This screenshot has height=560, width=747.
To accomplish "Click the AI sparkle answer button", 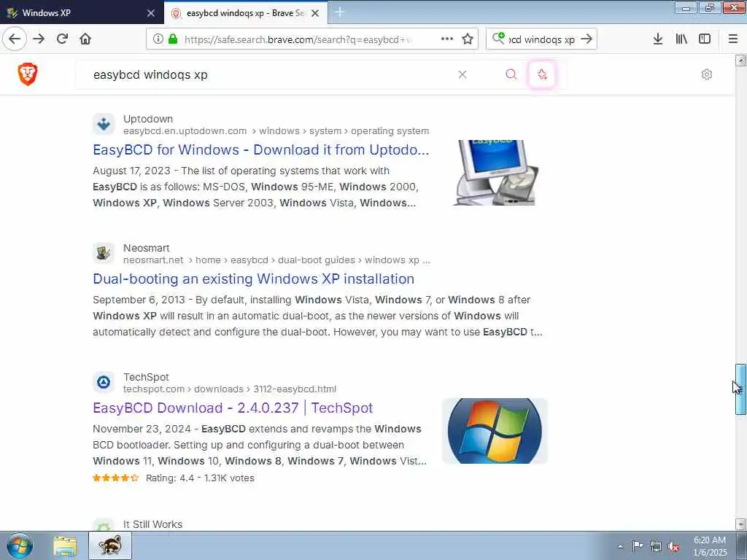I will click(542, 74).
